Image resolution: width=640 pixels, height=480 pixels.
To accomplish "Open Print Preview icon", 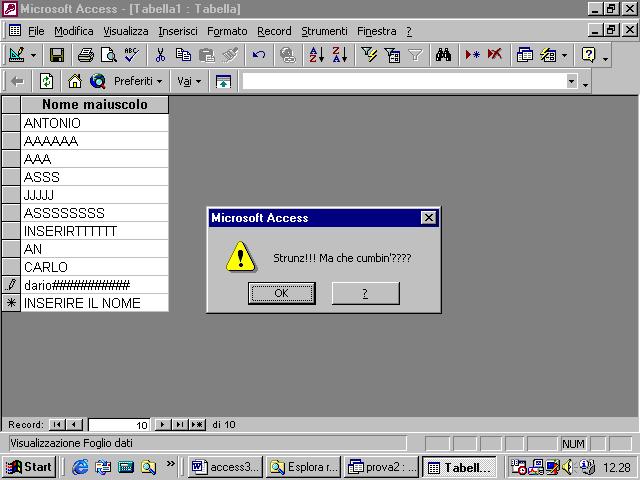I will [109, 55].
